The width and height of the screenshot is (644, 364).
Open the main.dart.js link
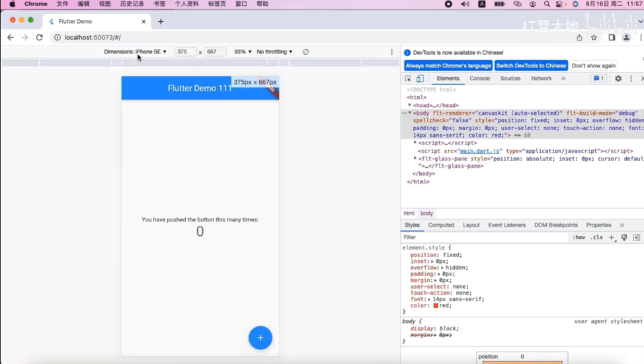[x=479, y=151]
